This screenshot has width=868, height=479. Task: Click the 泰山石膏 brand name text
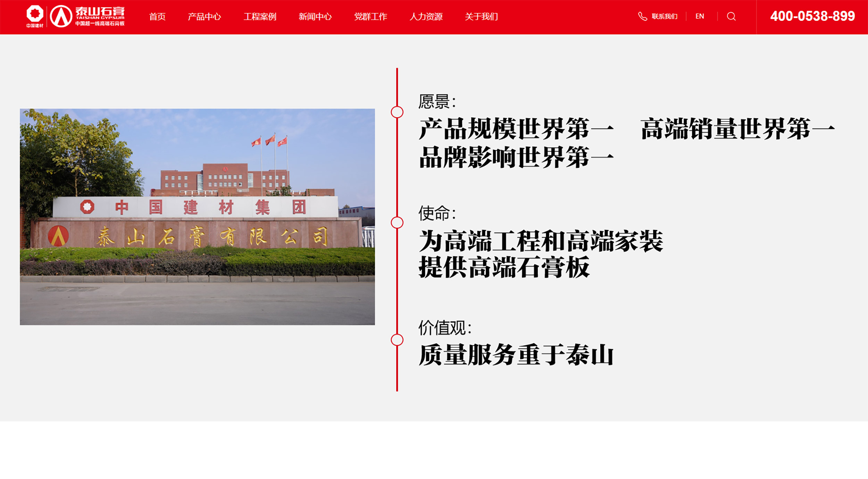tap(100, 11)
